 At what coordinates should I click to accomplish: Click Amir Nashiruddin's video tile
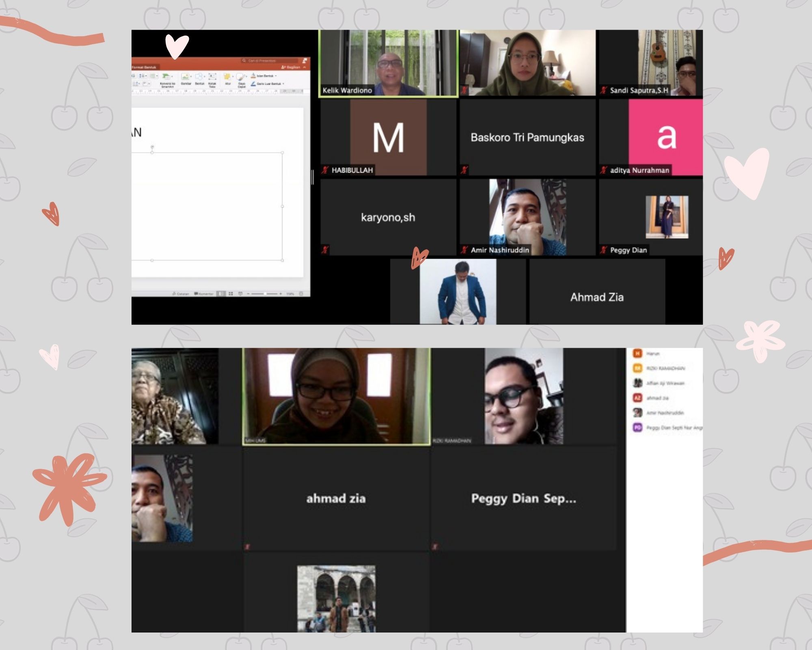527,217
